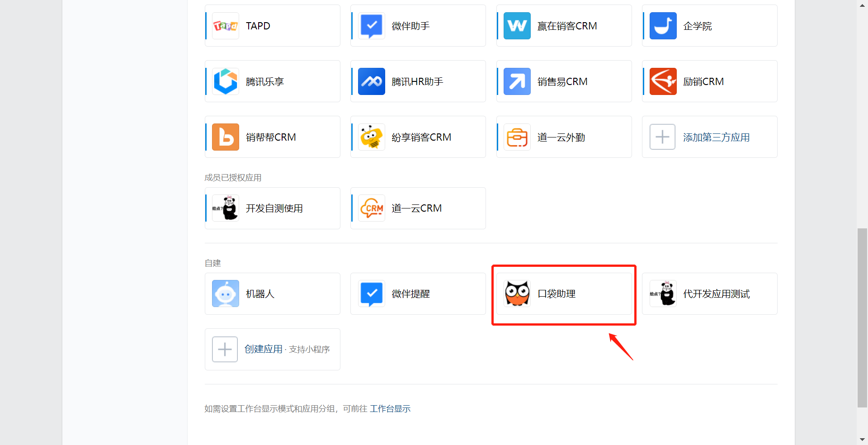The height and width of the screenshot is (445, 868).
Task: Click the 企学院 blue icon
Action: [663, 26]
